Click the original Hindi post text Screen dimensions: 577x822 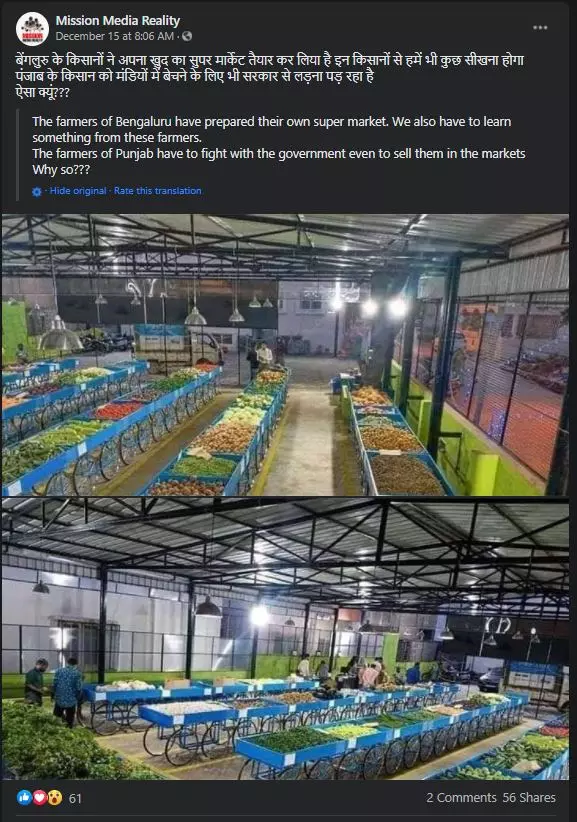(x=270, y=76)
